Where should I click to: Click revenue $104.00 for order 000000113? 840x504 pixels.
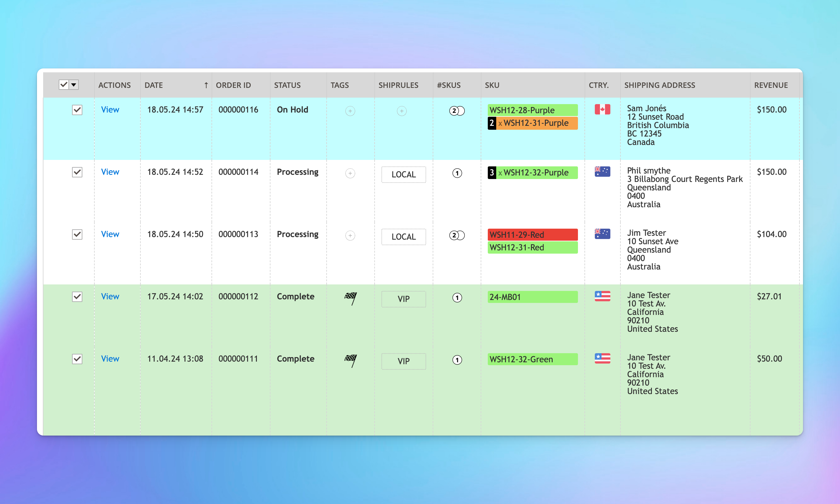click(x=772, y=234)
